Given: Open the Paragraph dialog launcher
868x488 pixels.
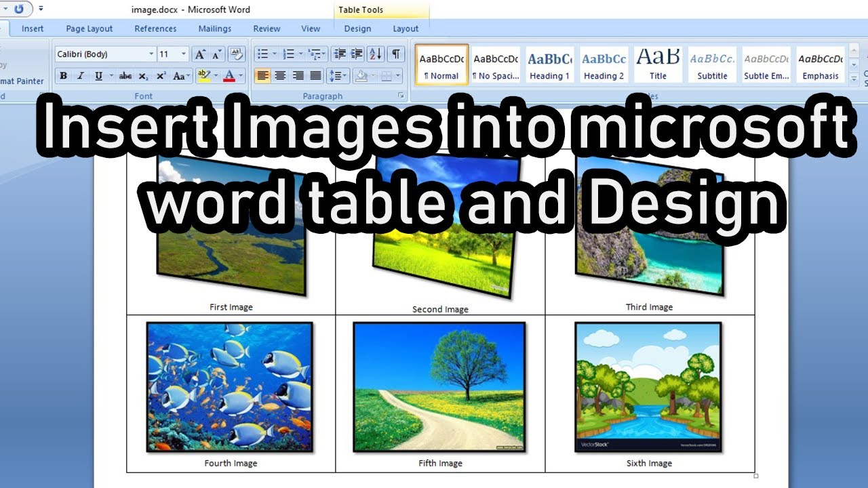Looking at the screenshot, I should click(x=401, y=96).
